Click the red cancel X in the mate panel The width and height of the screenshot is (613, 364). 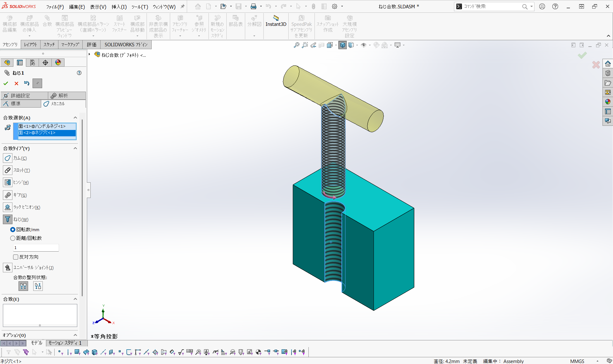[16, 83]
